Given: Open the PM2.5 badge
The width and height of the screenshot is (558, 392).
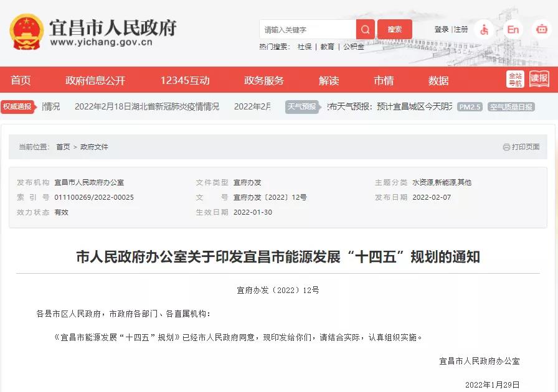Looking at the screenshot, I should click(x=470, y=107).
